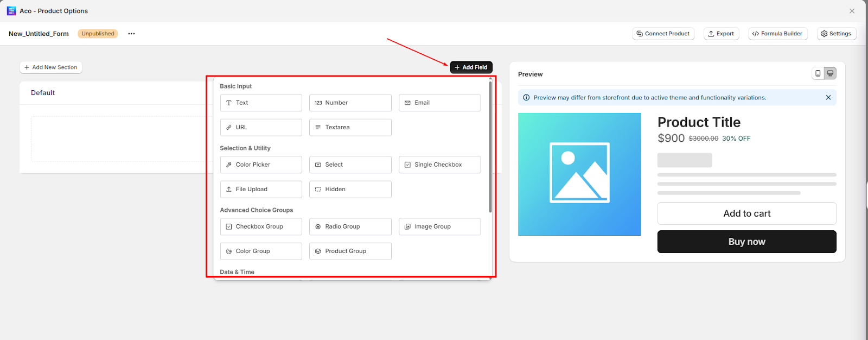Open the three-dot form options menu

(x=131, y=34)
